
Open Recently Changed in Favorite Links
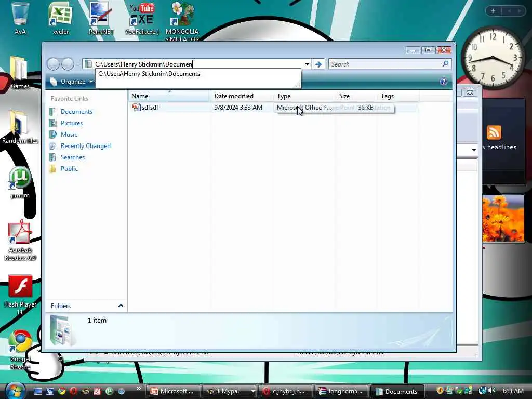[86, 146]
